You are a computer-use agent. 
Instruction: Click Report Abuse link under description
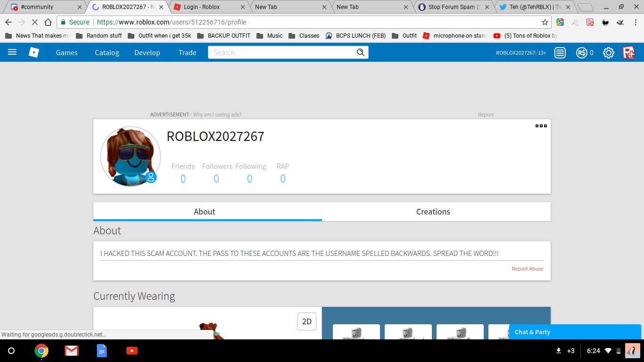click(528, 269)
